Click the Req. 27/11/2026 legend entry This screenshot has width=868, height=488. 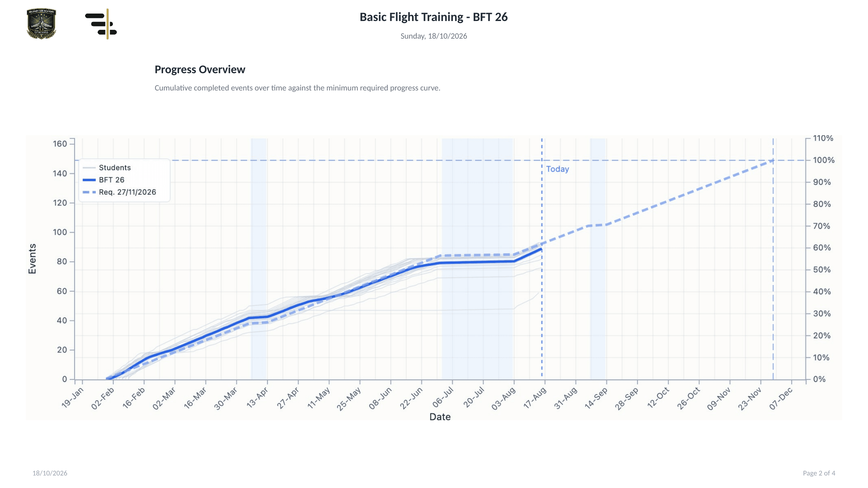[119, 192]
